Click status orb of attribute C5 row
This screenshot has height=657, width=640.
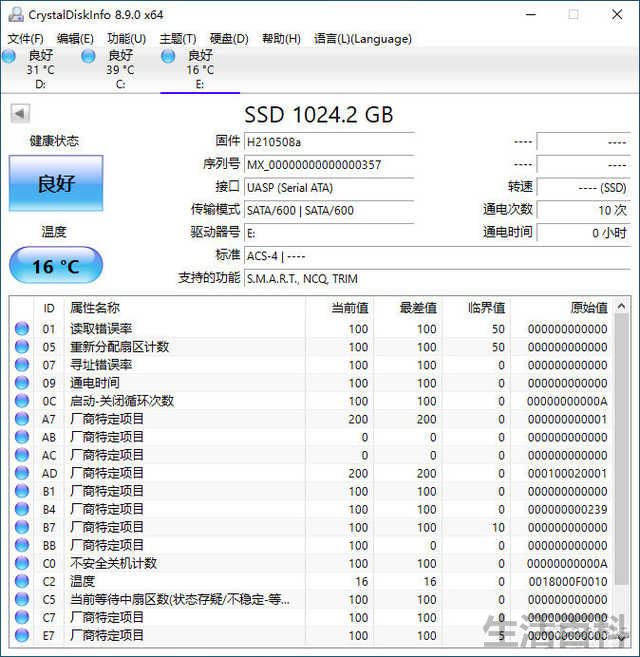tap(22, 599)
